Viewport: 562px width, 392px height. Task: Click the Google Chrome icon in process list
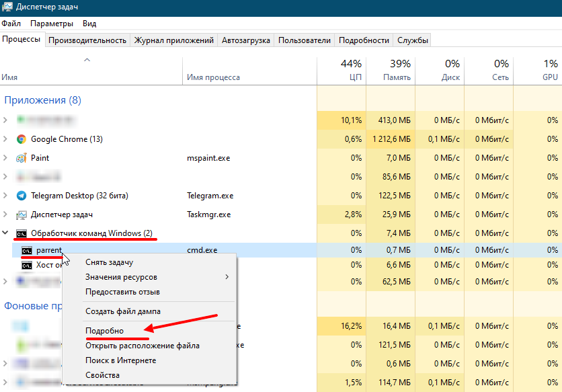(22, 139)
